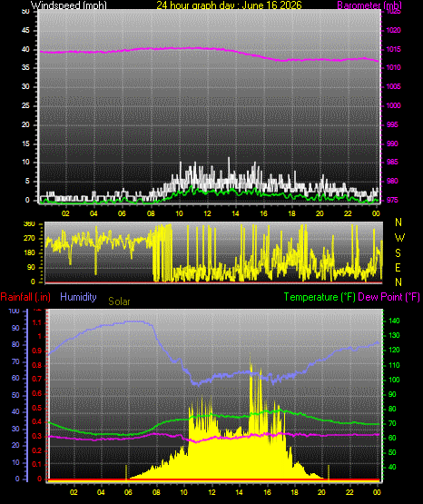423x504 pixels.
Task: Click the 1.1 rainfall scale value
Action: click(37, 322)
